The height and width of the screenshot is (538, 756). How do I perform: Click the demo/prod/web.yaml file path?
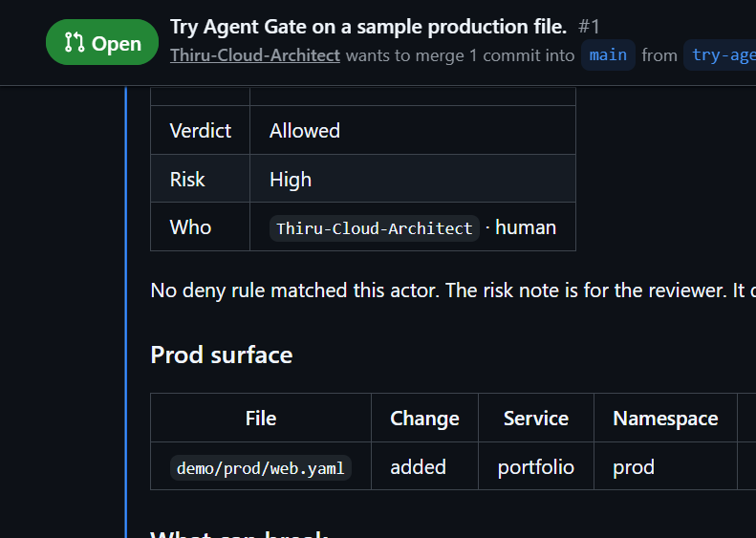tap(261, 468)
